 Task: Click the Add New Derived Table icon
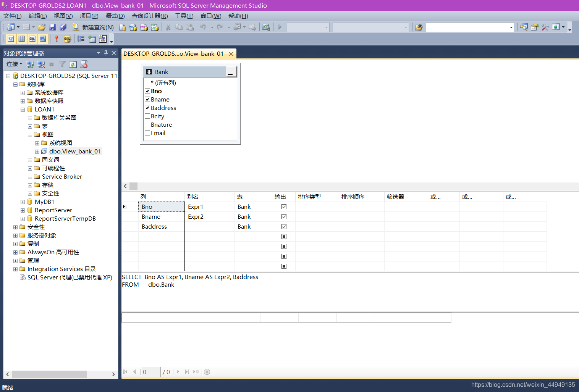click(103, 39)
